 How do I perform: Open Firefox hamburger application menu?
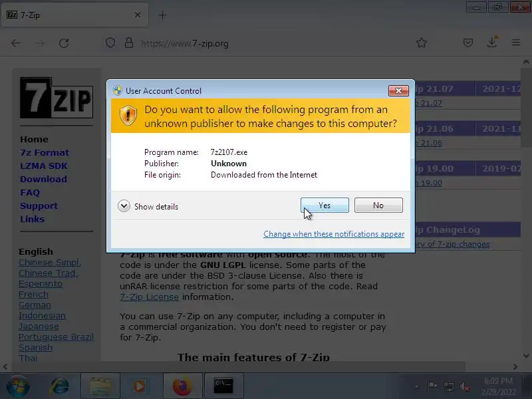click(516, 43)
